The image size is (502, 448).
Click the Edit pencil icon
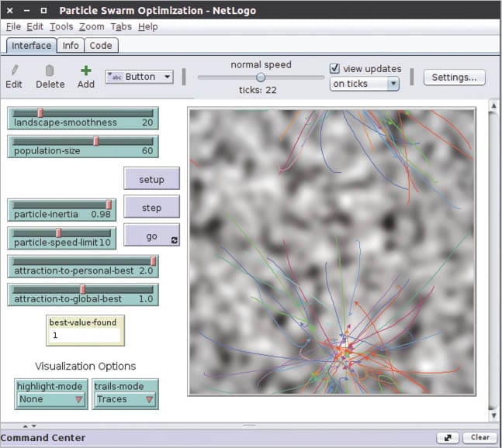click(x=14, y=71)
